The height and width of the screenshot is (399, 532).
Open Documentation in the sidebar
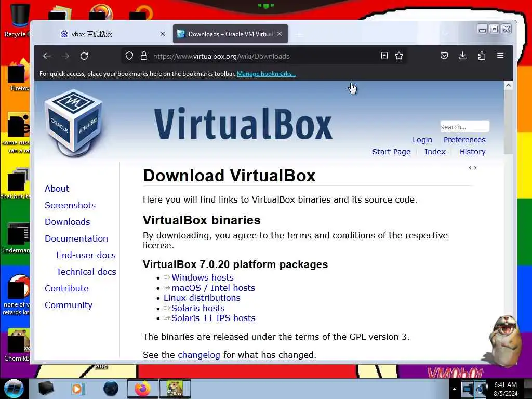(76, 238)
